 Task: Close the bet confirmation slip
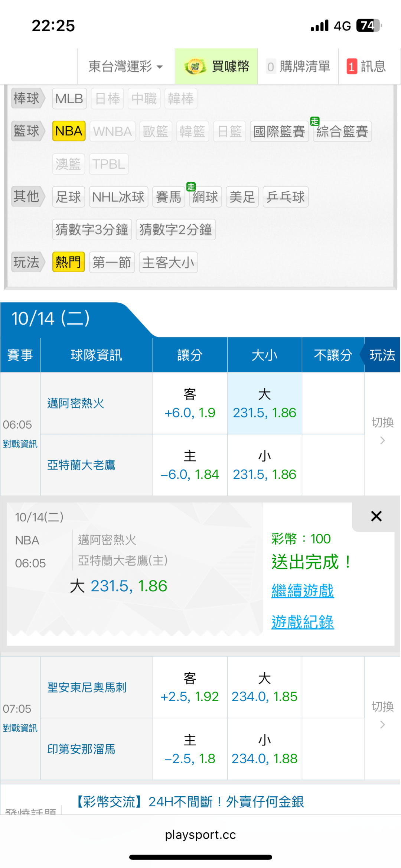(x=376, y=516)
